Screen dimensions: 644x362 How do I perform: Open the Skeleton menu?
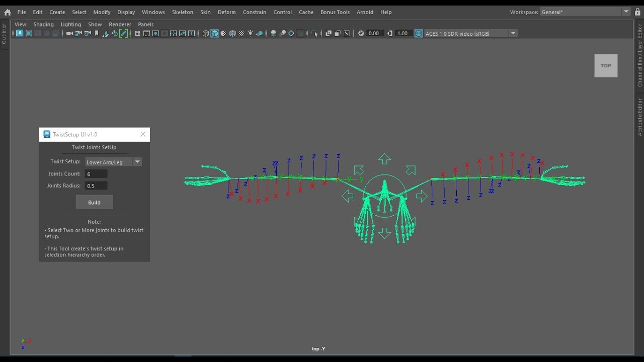click(x=182, y=12)
